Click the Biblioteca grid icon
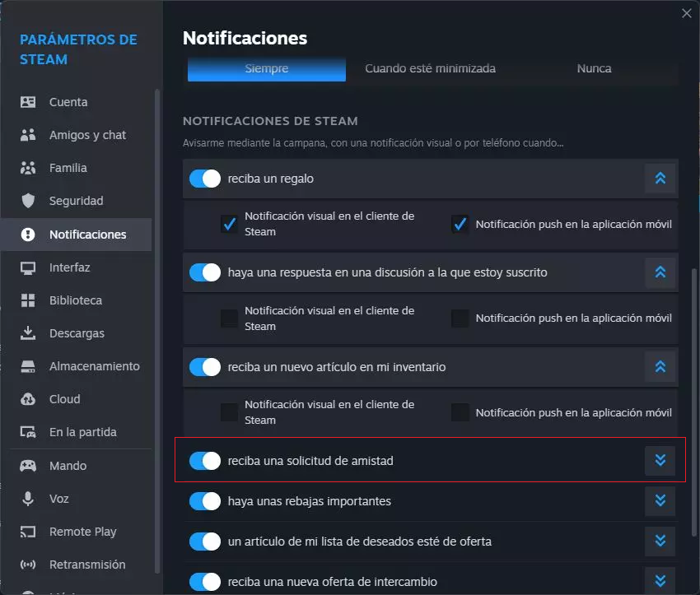The image size is (700, 595). (28, 300)
